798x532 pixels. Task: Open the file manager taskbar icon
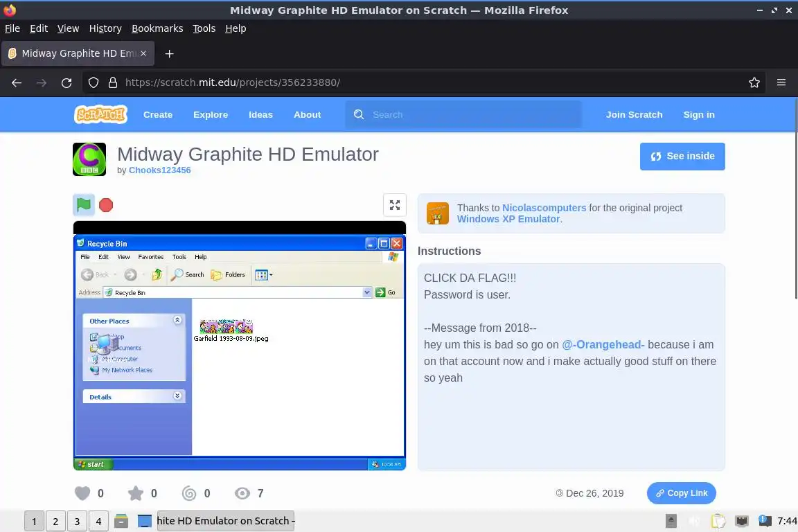point(121,521)
